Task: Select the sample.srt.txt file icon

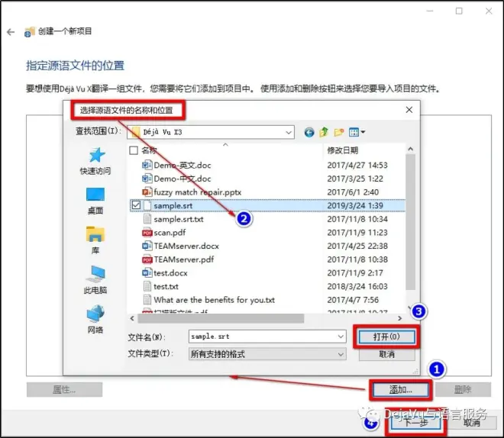Action: click(147, 219)
